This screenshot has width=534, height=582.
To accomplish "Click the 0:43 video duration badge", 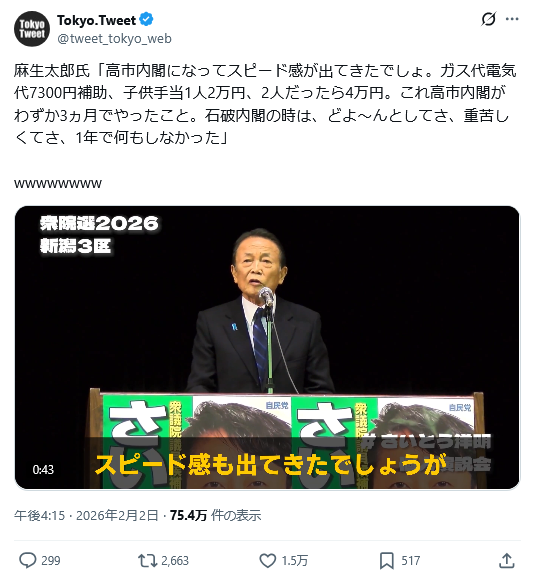I will [x=43, y=470].
